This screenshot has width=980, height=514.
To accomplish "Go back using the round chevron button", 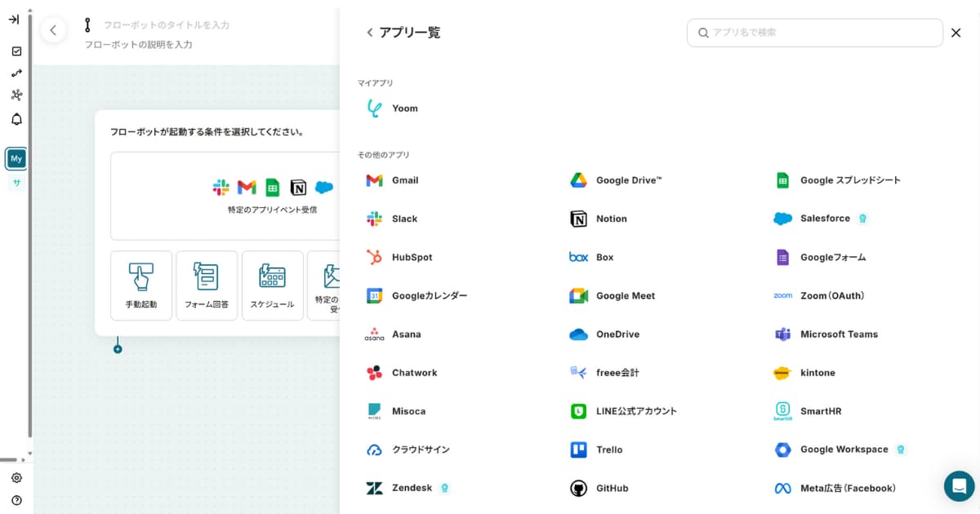I will pyautogui.click(x=53, y=31).
